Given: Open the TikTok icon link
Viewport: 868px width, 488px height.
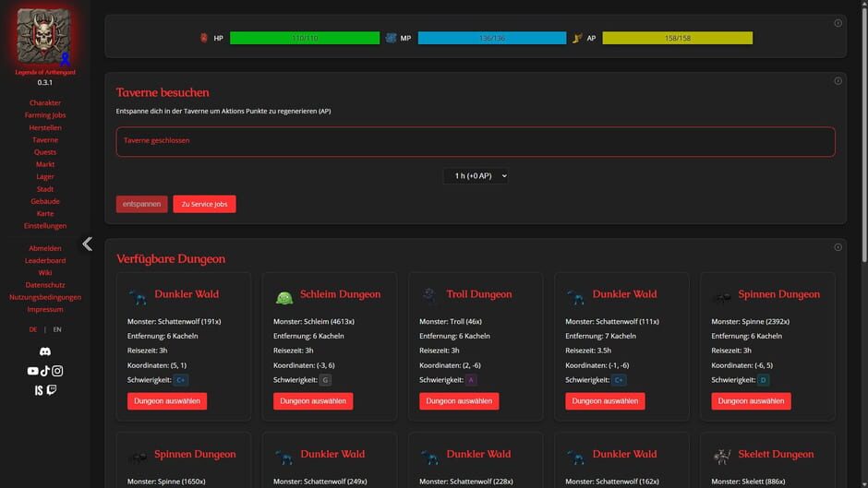Looking at the screenshot, I should tap(45, 371).
